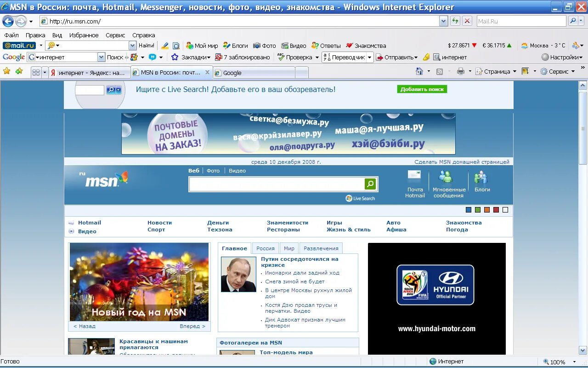
Task: Open the address bar history dropdown
Action: [x=443, y=21]
